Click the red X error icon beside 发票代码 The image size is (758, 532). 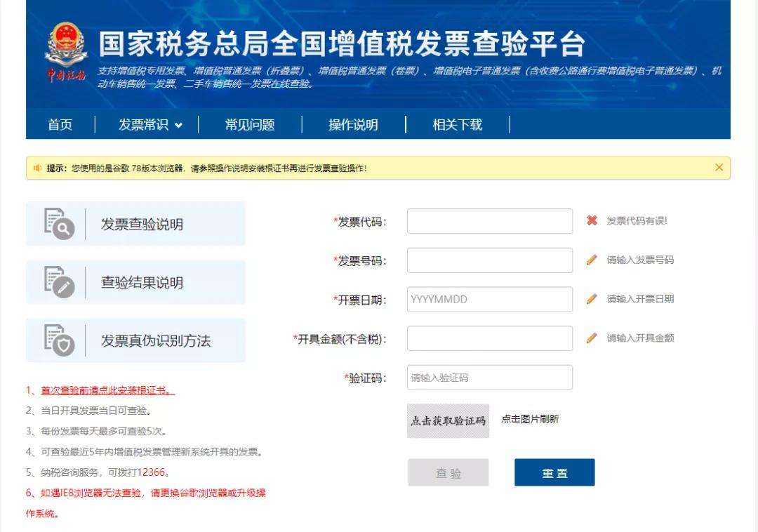(592, 220)
